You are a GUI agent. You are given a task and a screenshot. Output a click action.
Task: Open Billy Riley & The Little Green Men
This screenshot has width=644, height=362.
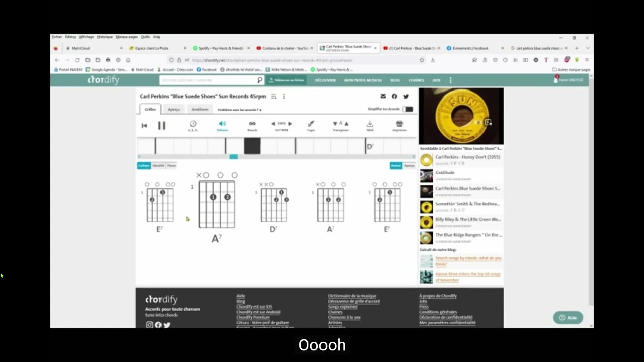468,219
